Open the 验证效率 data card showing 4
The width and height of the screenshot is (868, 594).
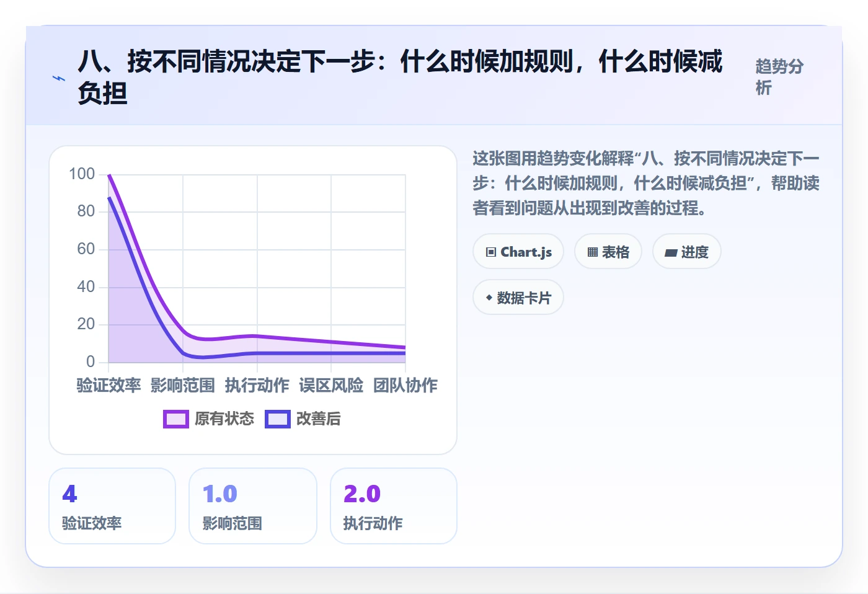click(112, 506)
